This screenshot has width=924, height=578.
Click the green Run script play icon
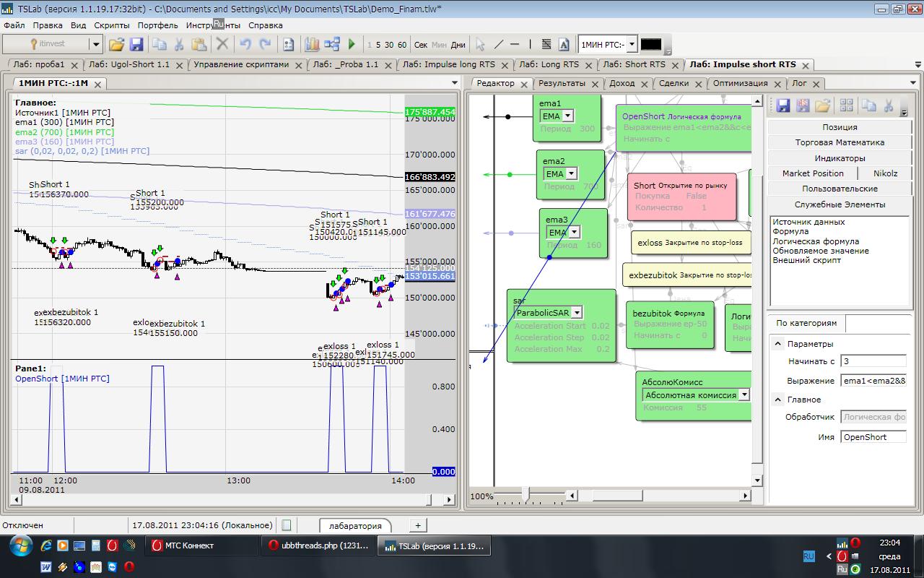pyautogui.click(x=352, y=45)
